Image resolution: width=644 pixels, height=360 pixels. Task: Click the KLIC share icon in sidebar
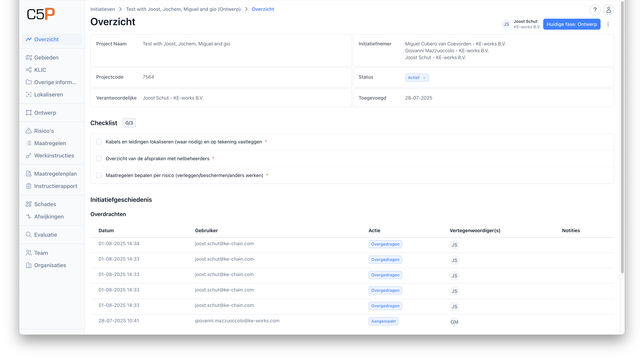coord(29,70)
